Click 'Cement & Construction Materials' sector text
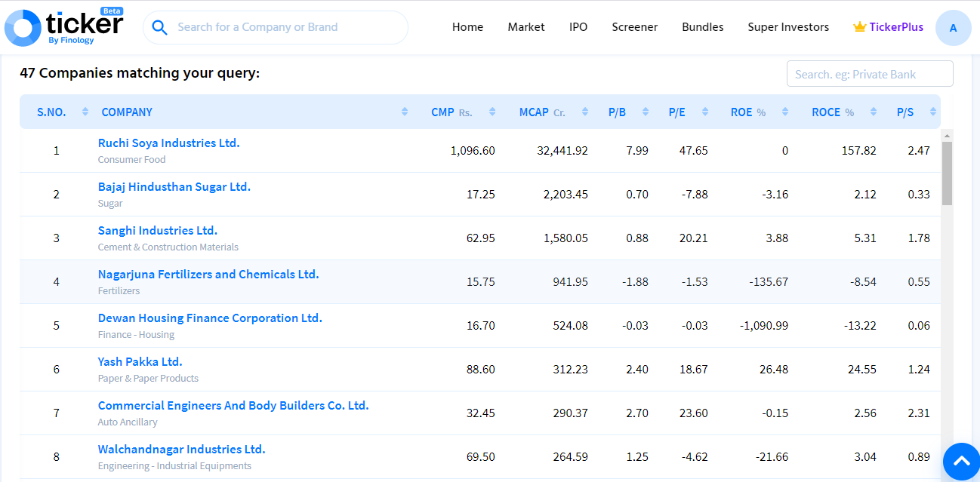Screen dimensions: 980x482 click(168, 247)
